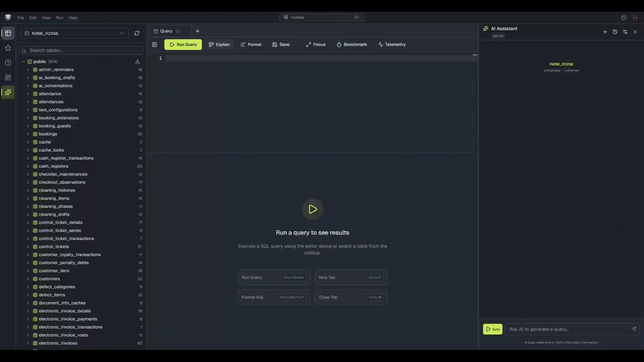Toggle the Auto mode in AI prompt bar

click(x=492, y=329)
